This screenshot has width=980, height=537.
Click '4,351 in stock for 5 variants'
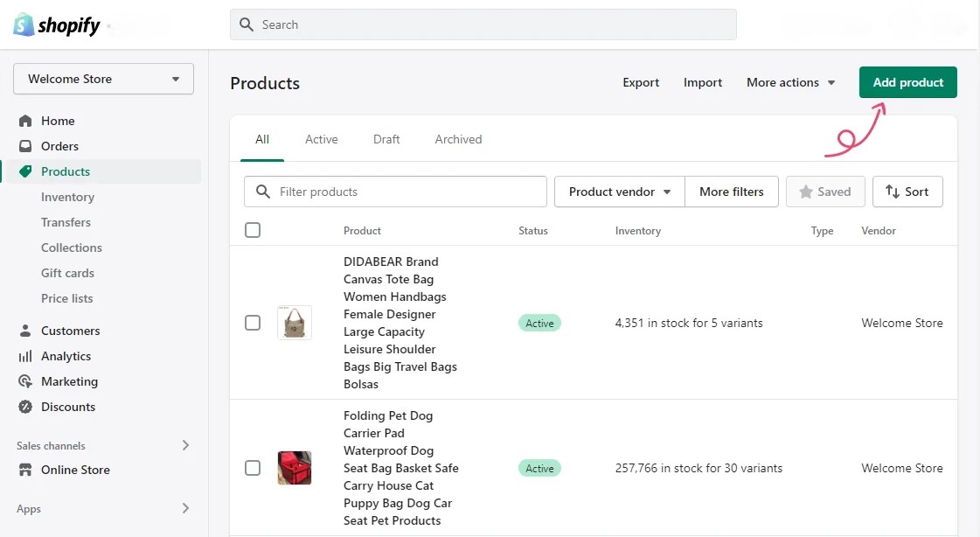coord(689,324)
